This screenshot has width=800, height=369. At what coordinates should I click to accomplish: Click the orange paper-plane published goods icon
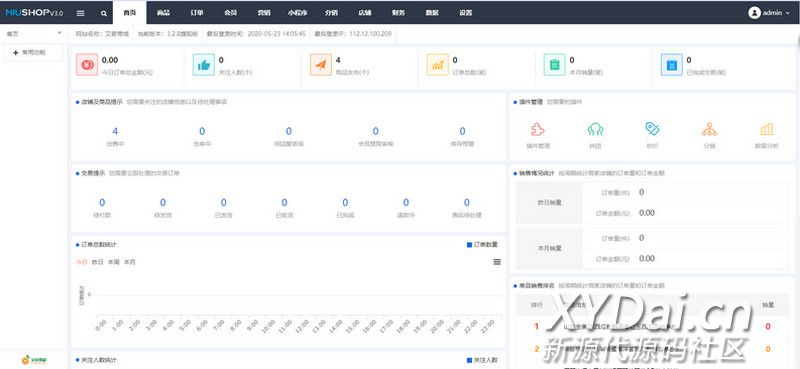320,65
